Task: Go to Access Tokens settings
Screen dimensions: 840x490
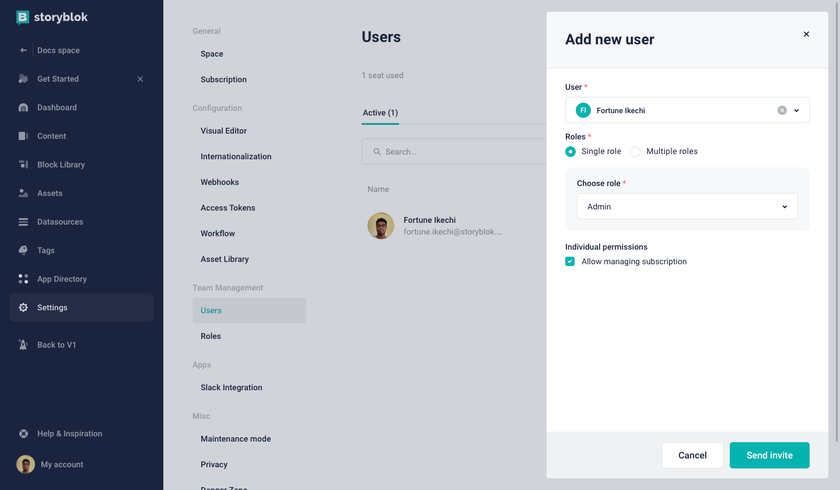Action: (x=228, y=208)
